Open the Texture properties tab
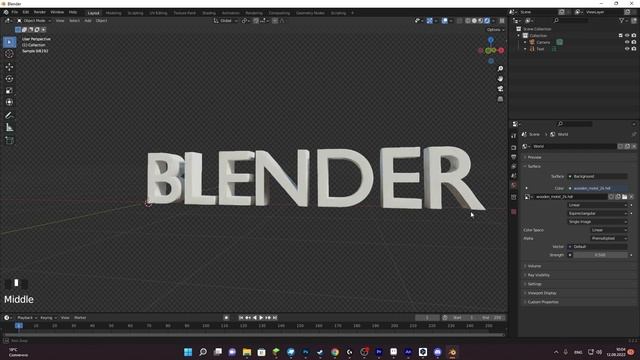The width and height of the screenshot is (640, 360). (x=514, y=212)
